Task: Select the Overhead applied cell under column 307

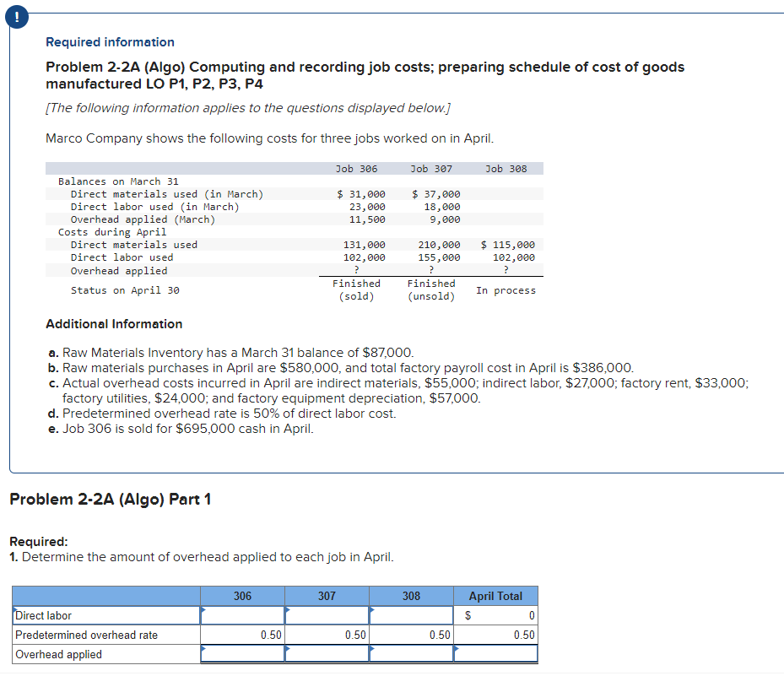Action: (x=329, y=654)
